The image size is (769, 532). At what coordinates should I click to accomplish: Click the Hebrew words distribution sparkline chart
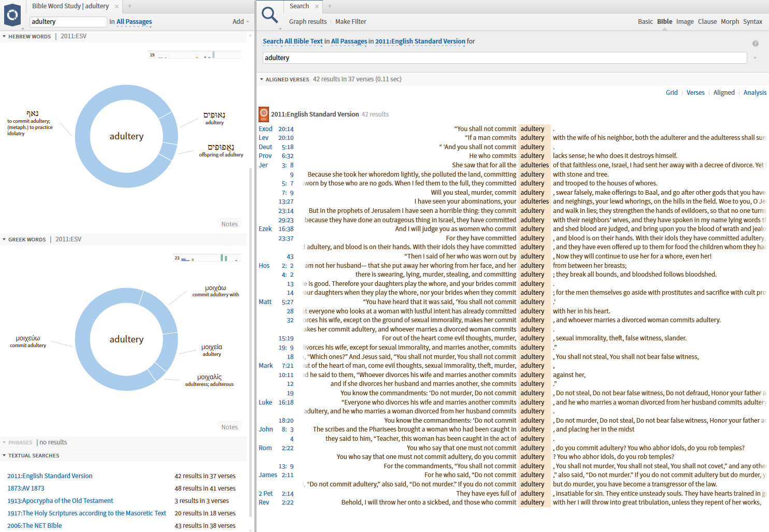195,54
